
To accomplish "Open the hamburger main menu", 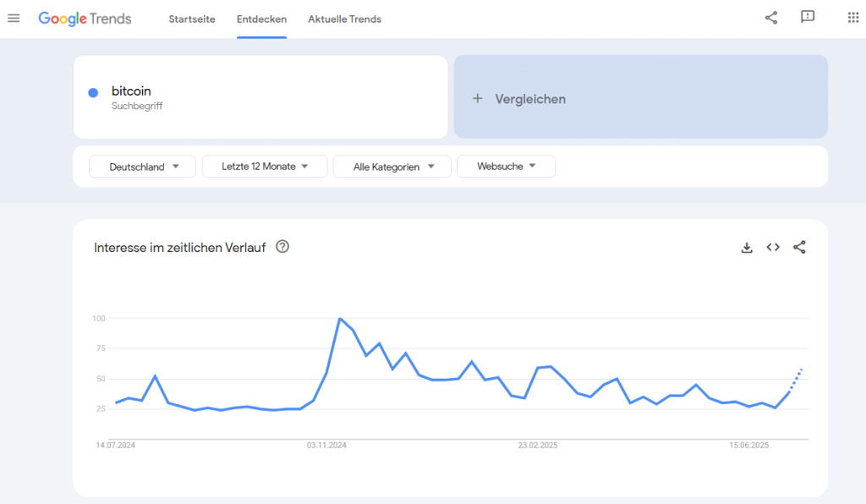I will [x=14, y=19].
